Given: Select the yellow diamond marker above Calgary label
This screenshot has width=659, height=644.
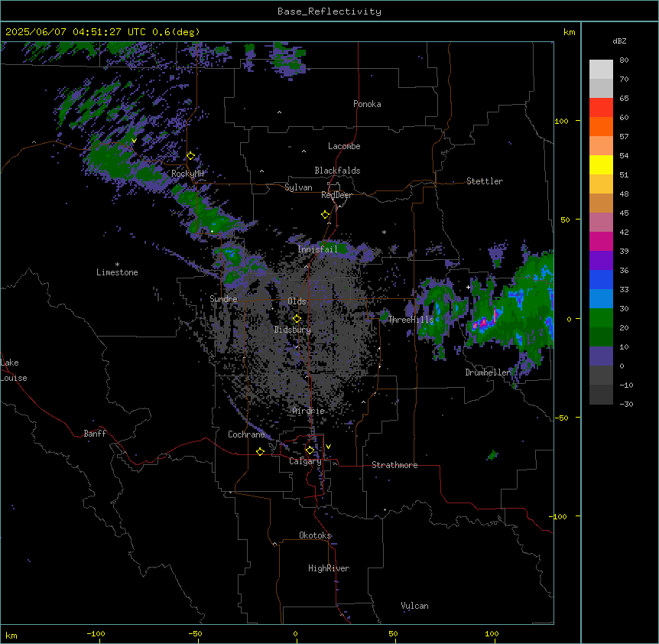Looking at the screenshot, I should click(310, 450).
